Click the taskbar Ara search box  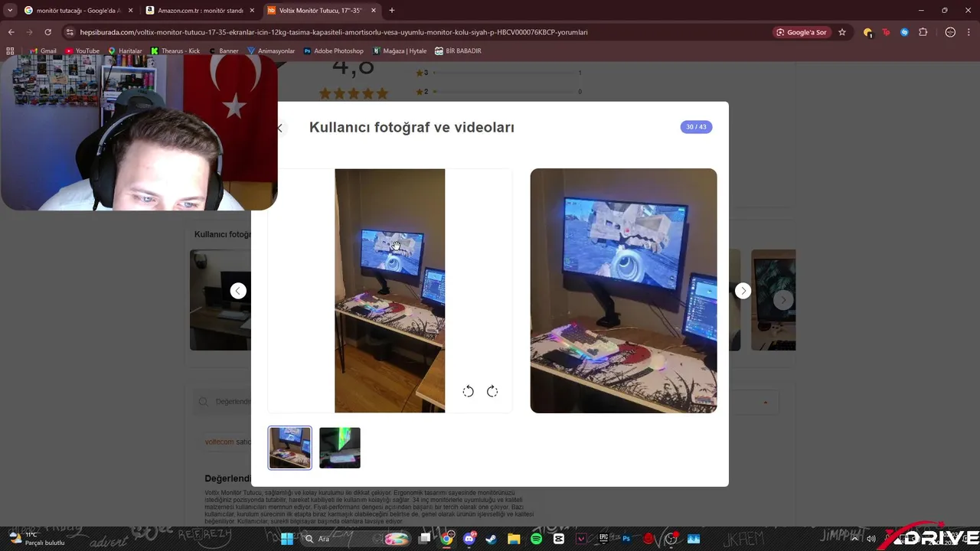[357, 539]
